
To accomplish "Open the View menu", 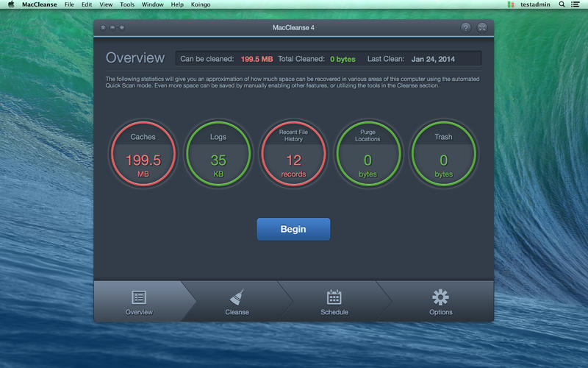I will tap(106, 4).
